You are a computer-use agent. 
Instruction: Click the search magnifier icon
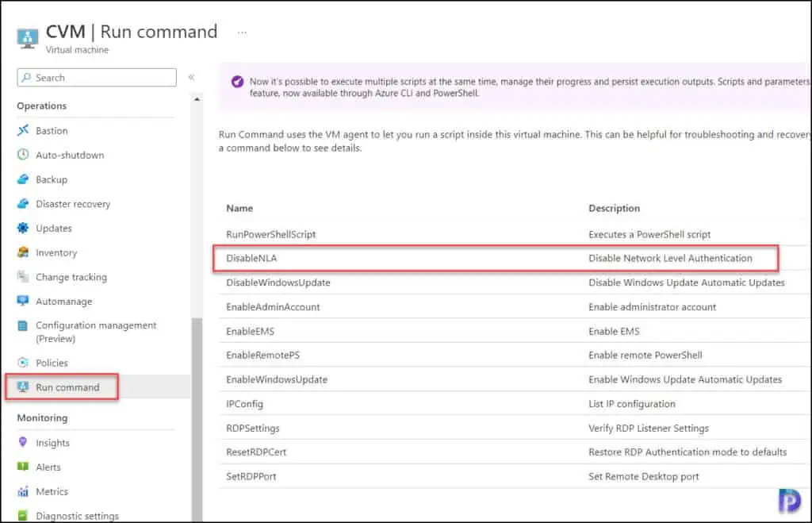click(x=26, y=77)
